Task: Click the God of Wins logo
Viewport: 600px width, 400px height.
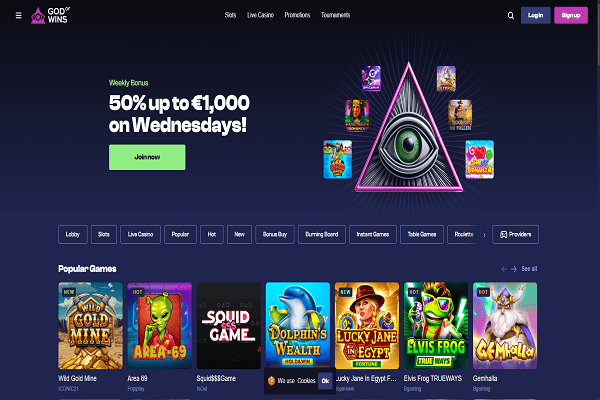Action: pyautogui.click(x=51, y=15)
